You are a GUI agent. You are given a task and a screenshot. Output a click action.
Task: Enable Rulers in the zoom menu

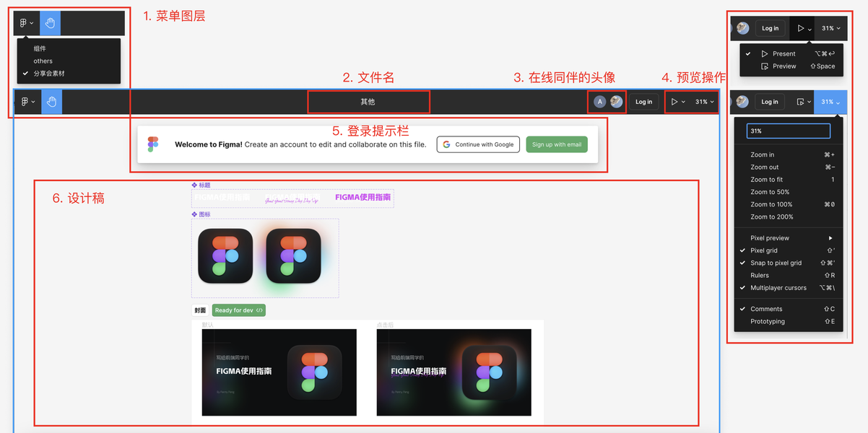789,275
